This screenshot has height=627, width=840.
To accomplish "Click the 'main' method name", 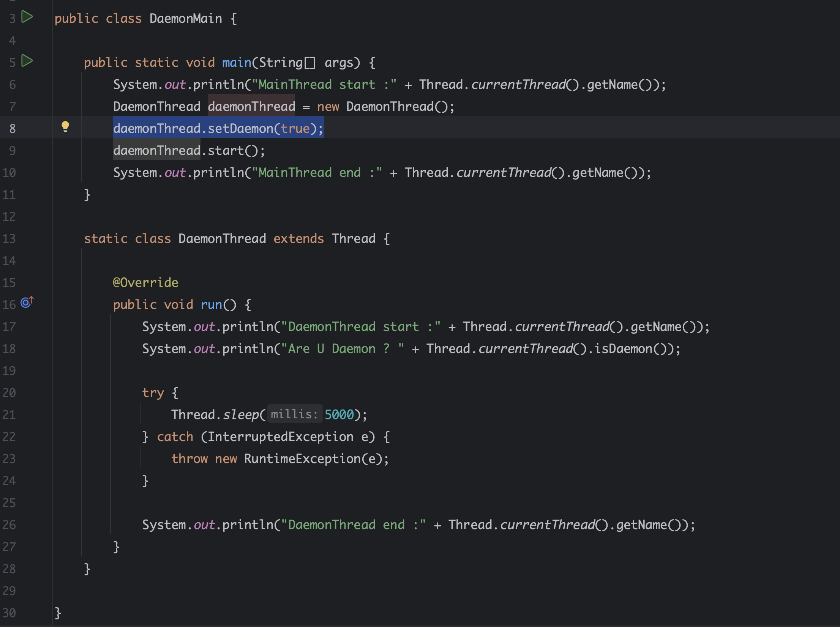I will [x=236, y=63].
